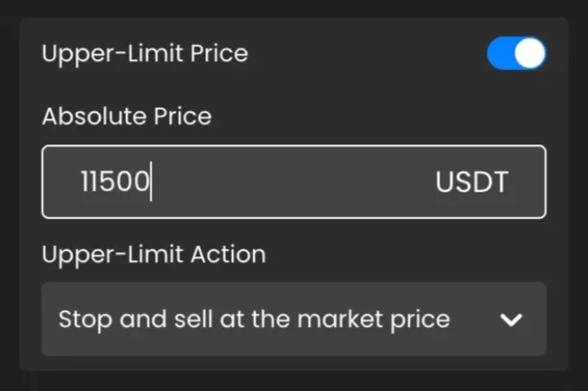Click the 'Upper-Limit Action' label
Image resolution: width=588 pixels, height=391 pixels.
pyautogui.click(x=154, y=255)
